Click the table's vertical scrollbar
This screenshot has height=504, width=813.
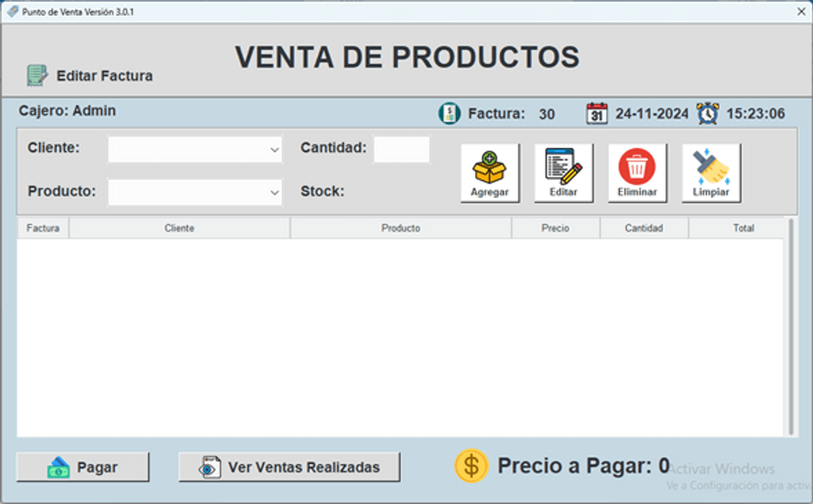(x=790, y=327)
